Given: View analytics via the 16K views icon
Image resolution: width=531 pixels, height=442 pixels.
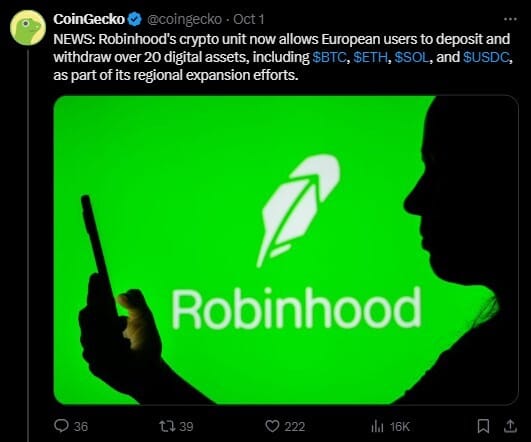Looking at the screenshot, I should click(x=378, y=426).
